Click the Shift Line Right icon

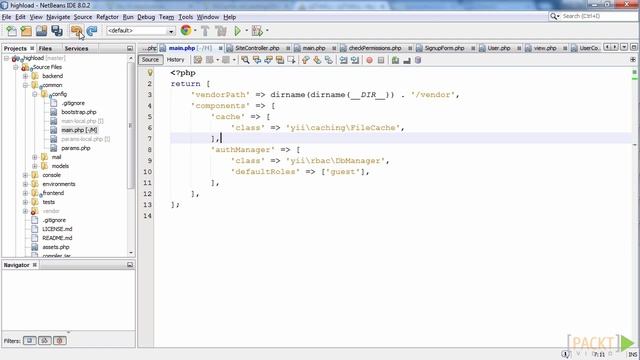355,60
